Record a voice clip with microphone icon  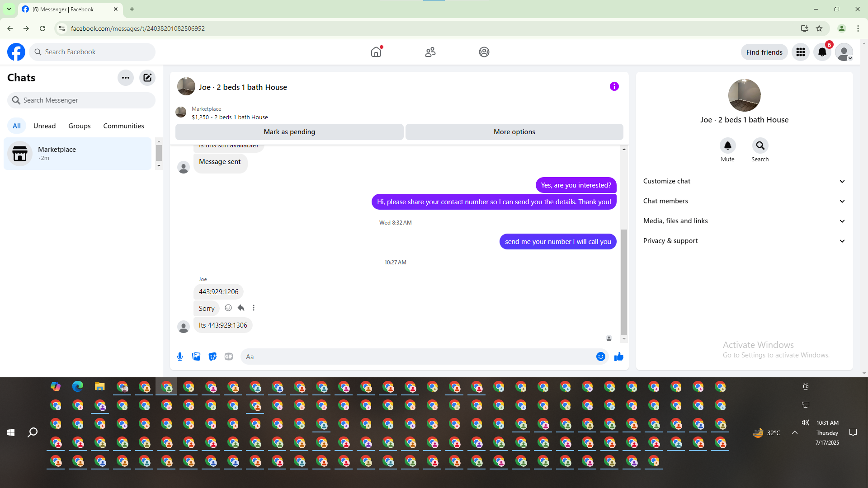tap(180, 357)
